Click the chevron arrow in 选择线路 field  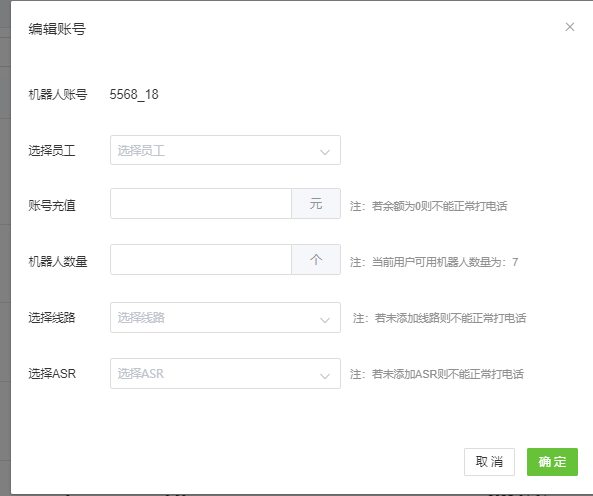[x=325, y=320]
